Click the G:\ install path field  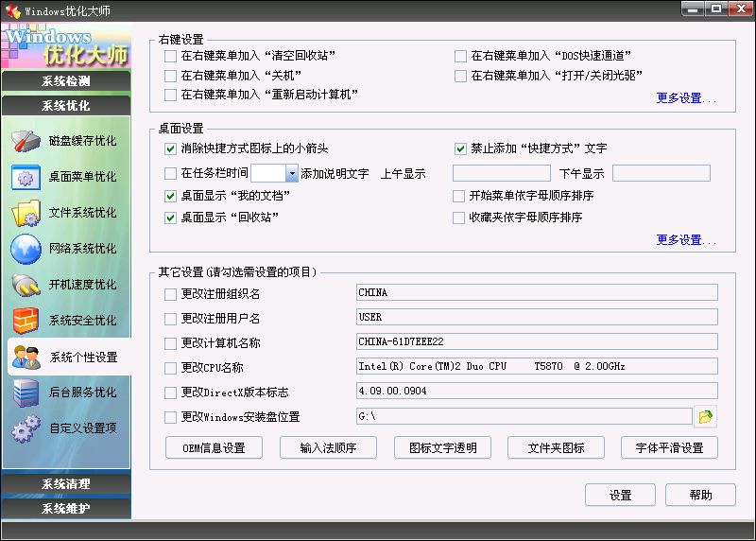coord(524,416)
